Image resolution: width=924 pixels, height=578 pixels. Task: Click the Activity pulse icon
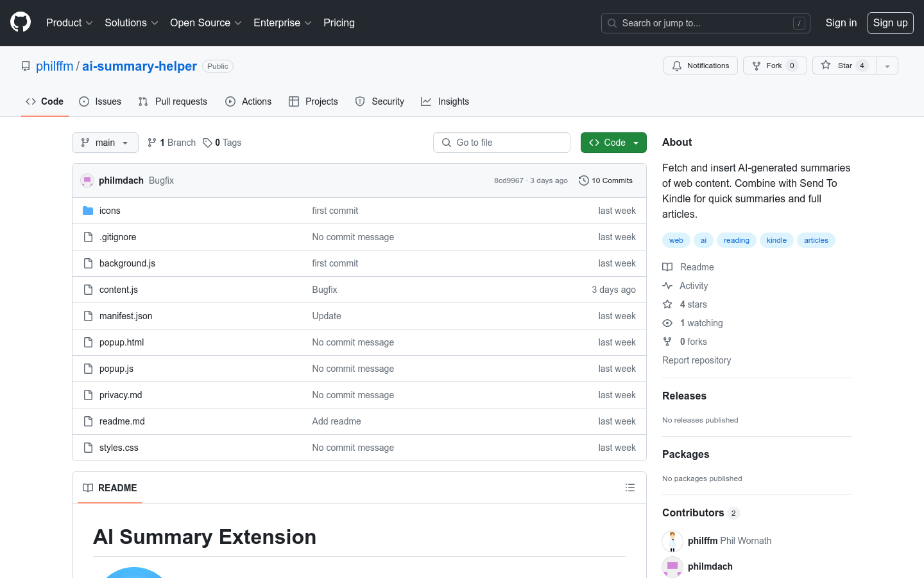[x=667, y=286]
